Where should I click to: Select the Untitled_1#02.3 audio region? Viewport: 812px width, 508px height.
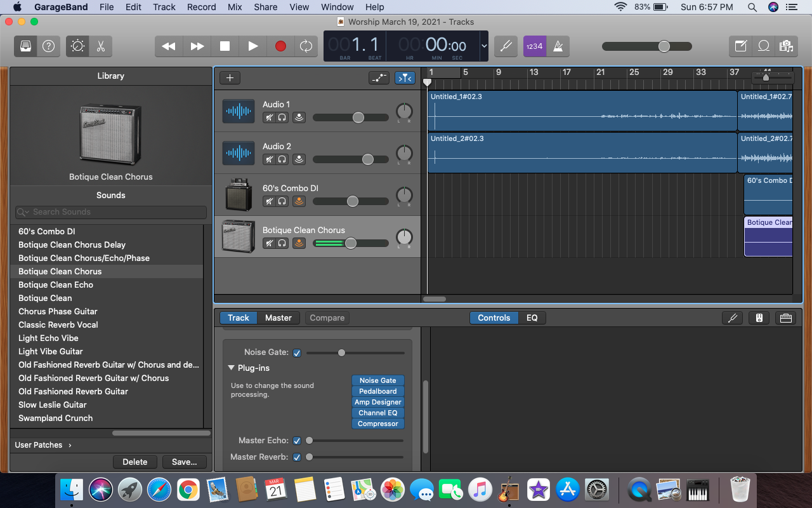[x=582, y=111]
